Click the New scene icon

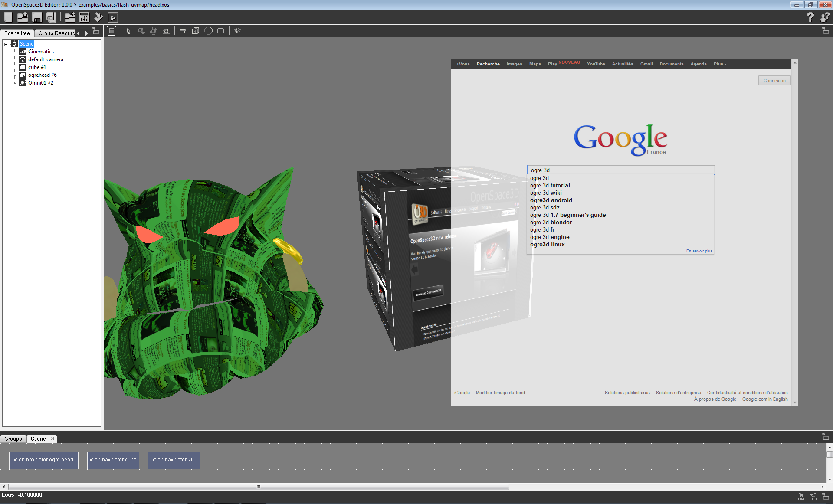click(8, 17)
